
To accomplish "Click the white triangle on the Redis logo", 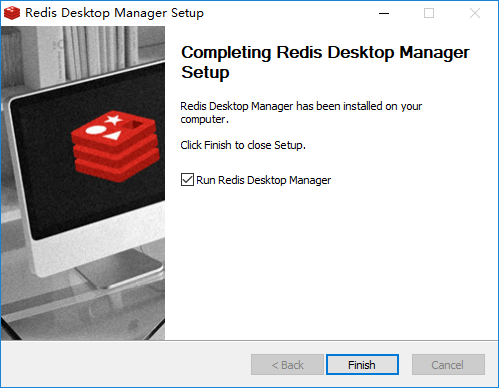I will (113, 135).
